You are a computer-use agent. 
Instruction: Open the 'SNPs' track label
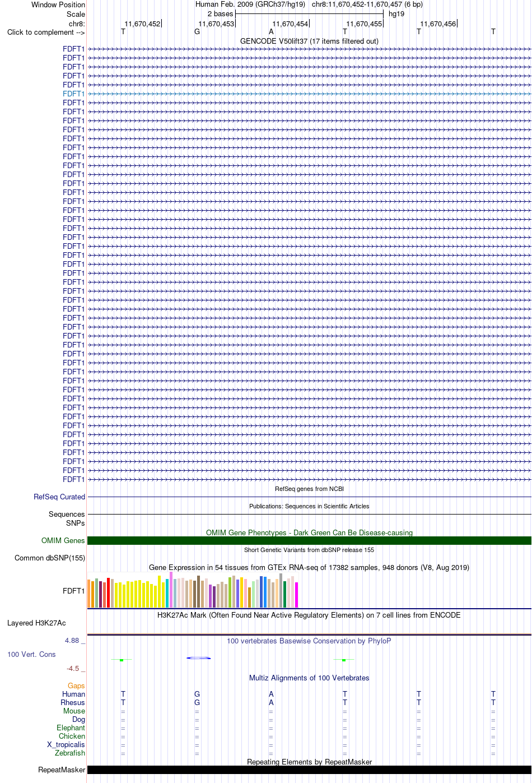(76, 523)
